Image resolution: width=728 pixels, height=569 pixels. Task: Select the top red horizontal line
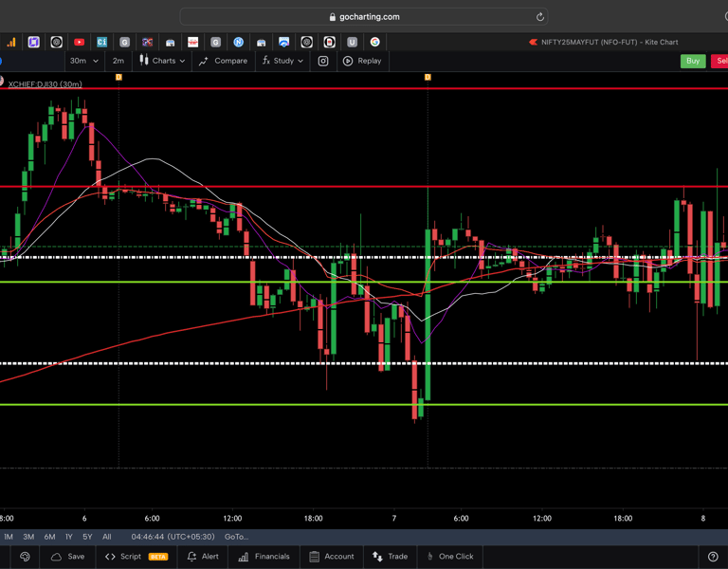(364, 88)
